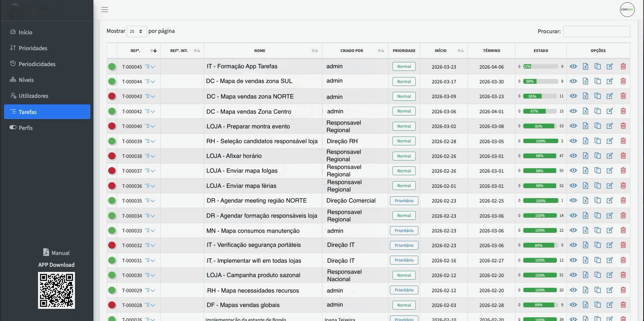Click the hamburger menu icon in header
644x321 pixels.
pyautogui.click(x=105, y=10)
